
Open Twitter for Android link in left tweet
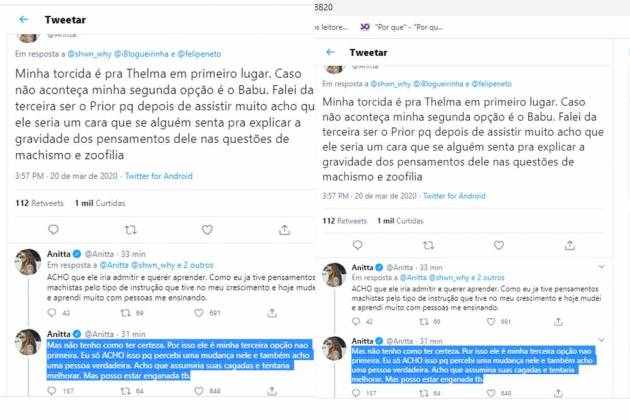(x=159, y=176)
